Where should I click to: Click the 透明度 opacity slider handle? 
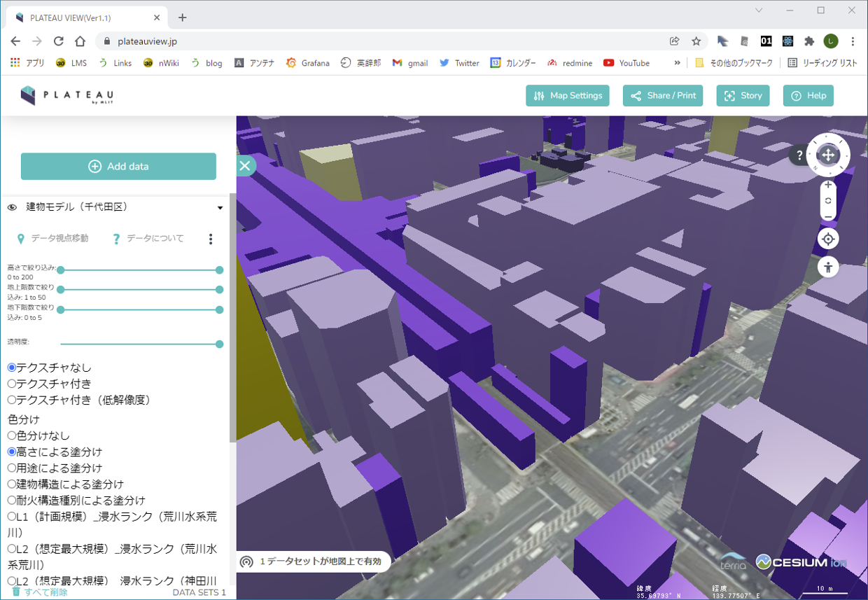pyautogui.click(x=220, y=344)
